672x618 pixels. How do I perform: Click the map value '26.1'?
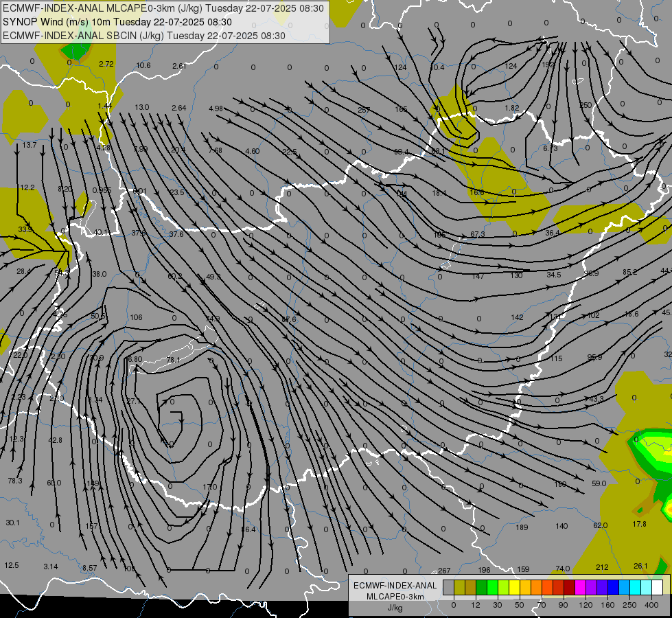[x=640, y=566]
